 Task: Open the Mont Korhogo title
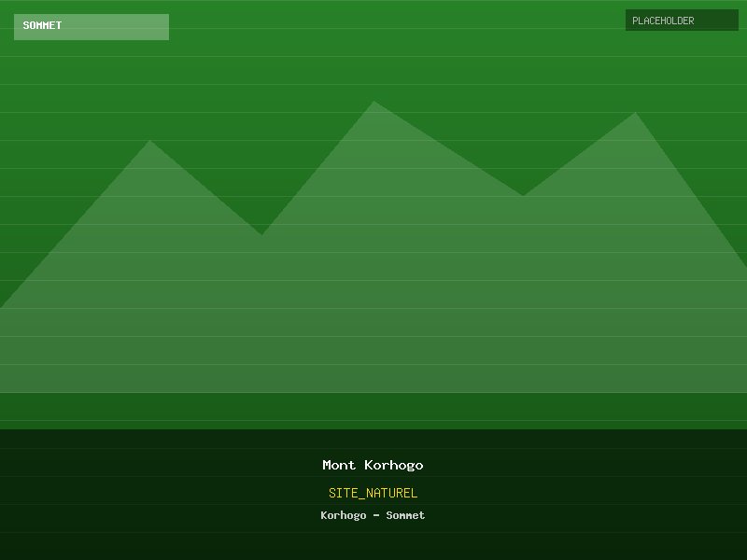[x=373, y=465]
